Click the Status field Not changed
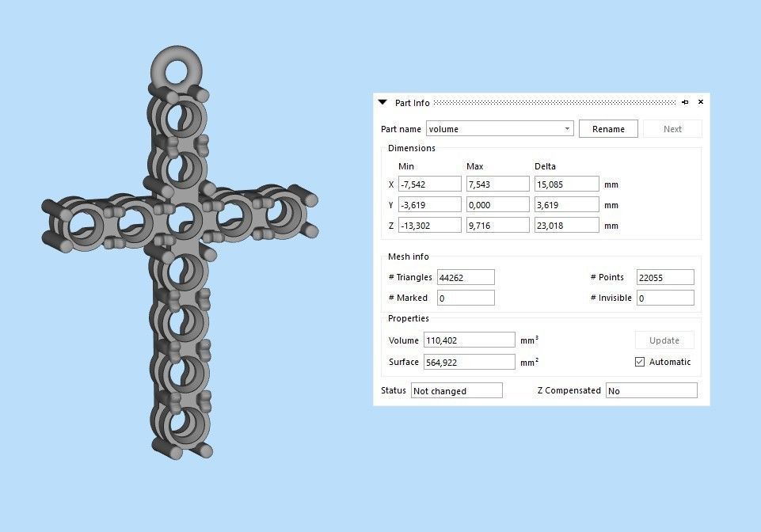Screen dimensions: 761x532 [456, 390]
